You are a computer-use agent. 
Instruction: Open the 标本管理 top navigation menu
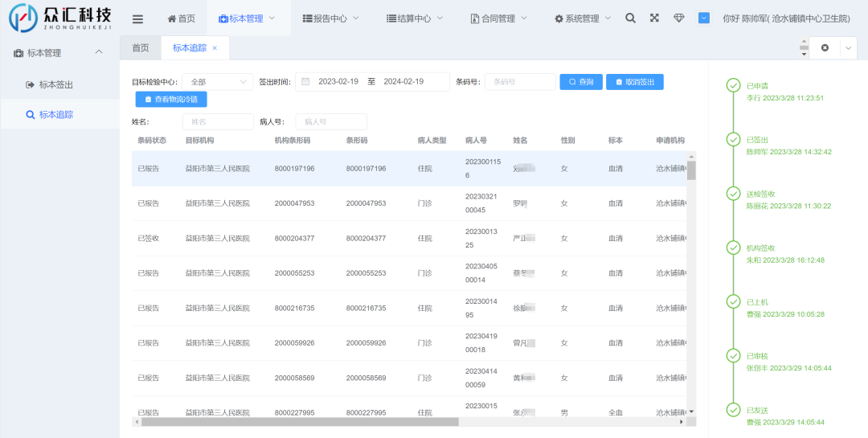[247, 18]
